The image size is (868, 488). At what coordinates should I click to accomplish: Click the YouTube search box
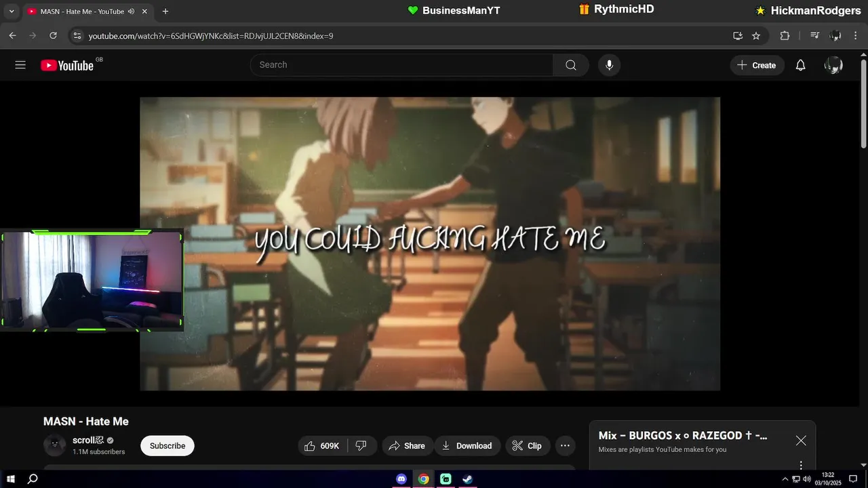[401, 65]
